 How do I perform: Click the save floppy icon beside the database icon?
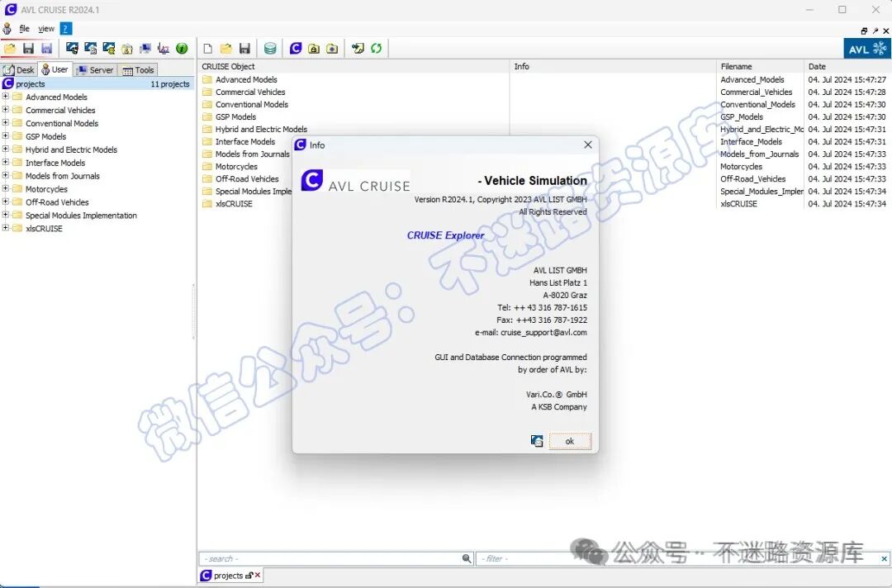tap(244, 49)
